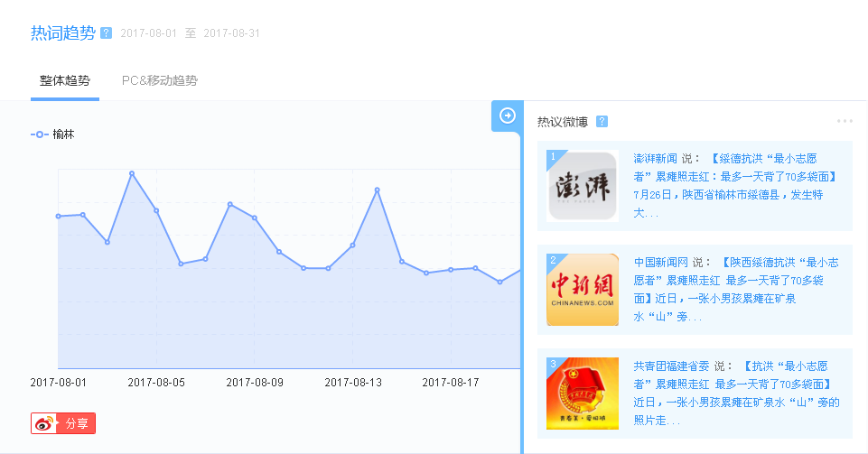Click start date 2017-08-01 in the header
Image resolution: width=868 pixels, height=454 pixels.
coord(148,33)
